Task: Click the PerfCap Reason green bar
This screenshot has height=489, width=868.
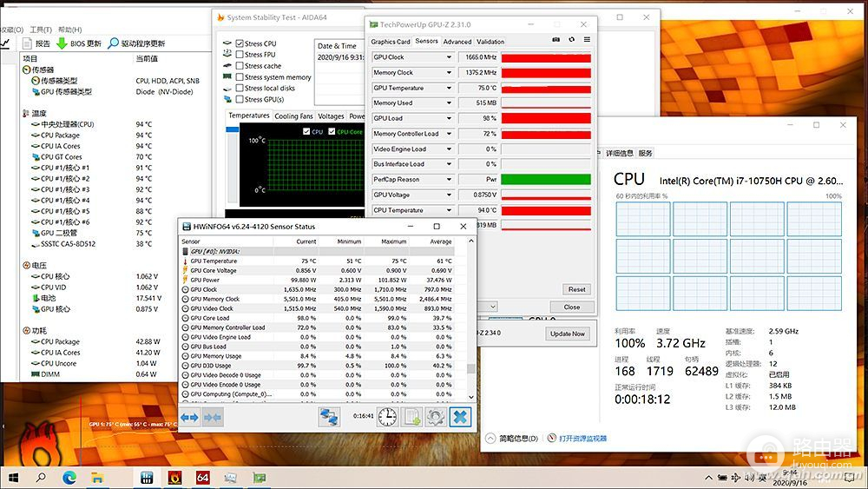Action: tap(546, 180)
